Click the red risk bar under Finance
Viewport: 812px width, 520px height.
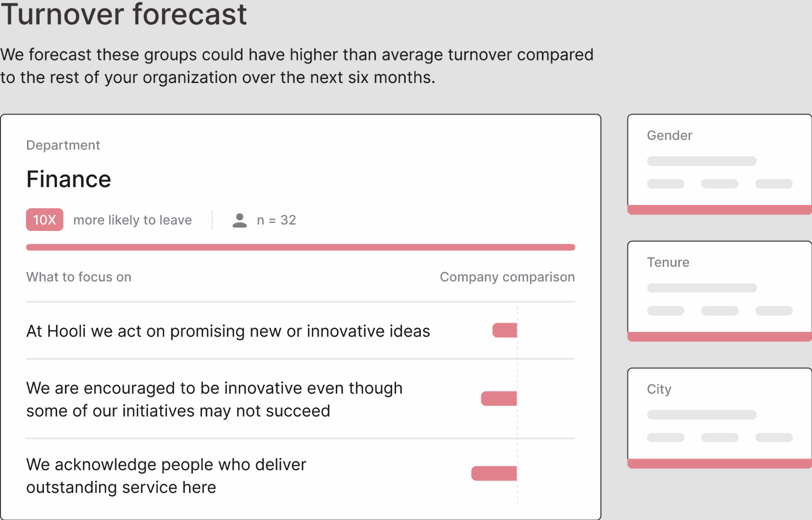[x=300, y=247]
